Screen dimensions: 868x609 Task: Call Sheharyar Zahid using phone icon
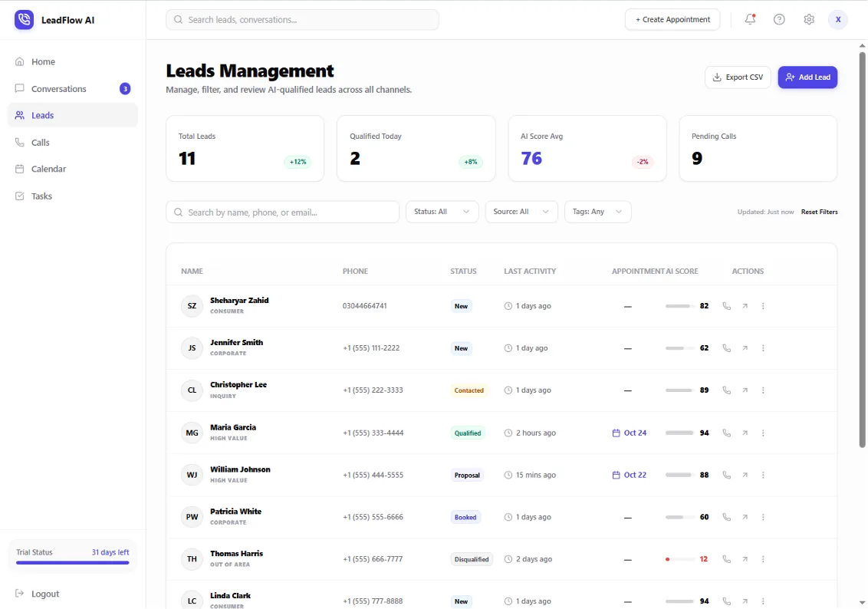click(727, 306)
